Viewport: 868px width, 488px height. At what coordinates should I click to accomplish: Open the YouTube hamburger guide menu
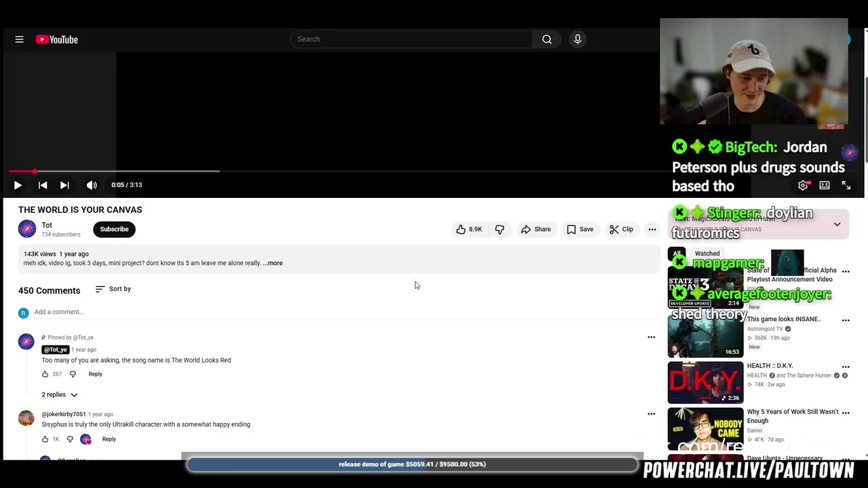pos(20,39)
